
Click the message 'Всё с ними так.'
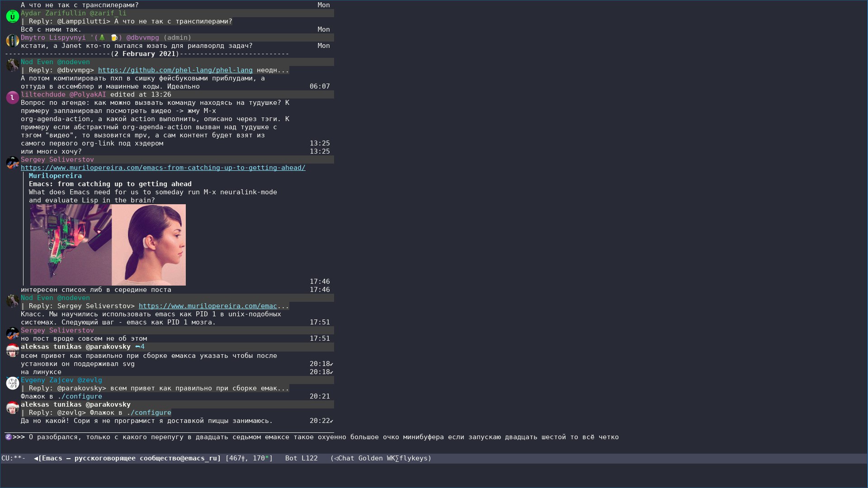pyautogui.click(x=51, y=29)
